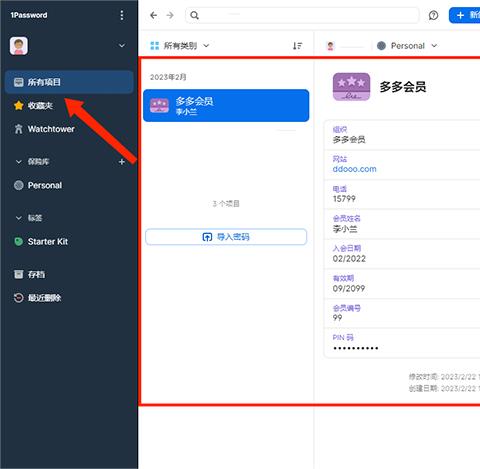Viewport: 480px width, 469px height.
Task: Click the 导入密码 import button
Action: click(x=226, y=237)
